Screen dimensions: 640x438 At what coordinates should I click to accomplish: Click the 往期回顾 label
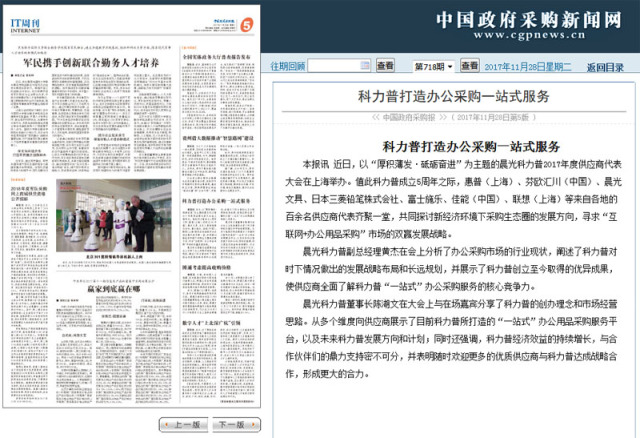pyautogui.click(x=288, y=66)
